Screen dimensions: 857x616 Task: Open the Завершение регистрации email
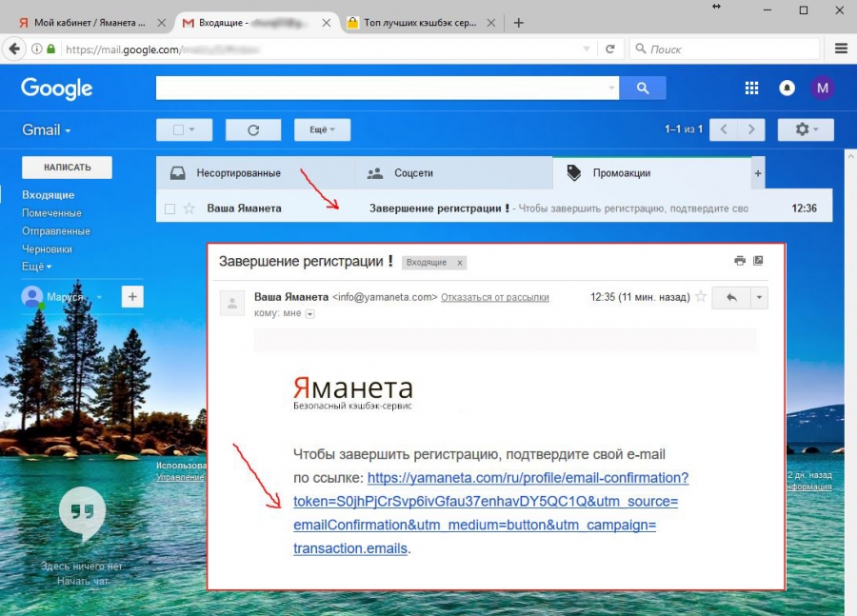point(494,209)
